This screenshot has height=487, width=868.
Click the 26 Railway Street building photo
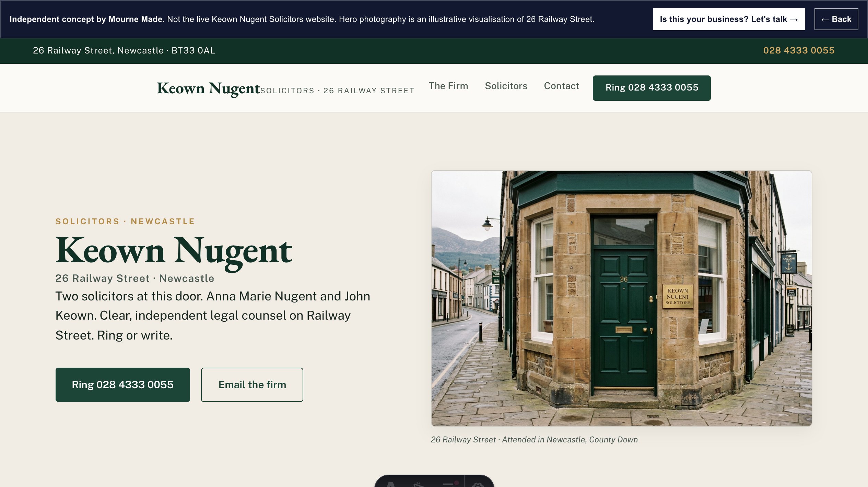621,298
